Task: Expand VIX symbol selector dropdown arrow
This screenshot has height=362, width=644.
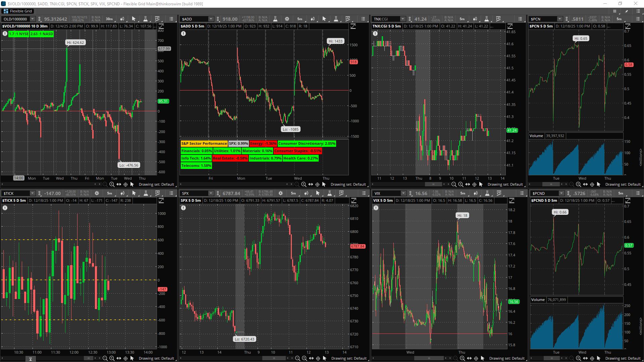Action: pyautogui.click(x=403, y=193)
